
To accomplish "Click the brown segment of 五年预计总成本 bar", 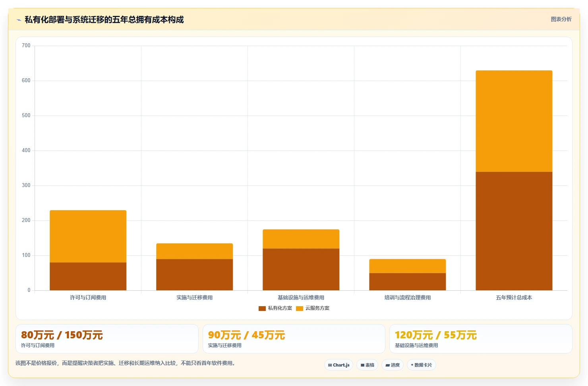I will pyautogui.click(x=514, y=231).
